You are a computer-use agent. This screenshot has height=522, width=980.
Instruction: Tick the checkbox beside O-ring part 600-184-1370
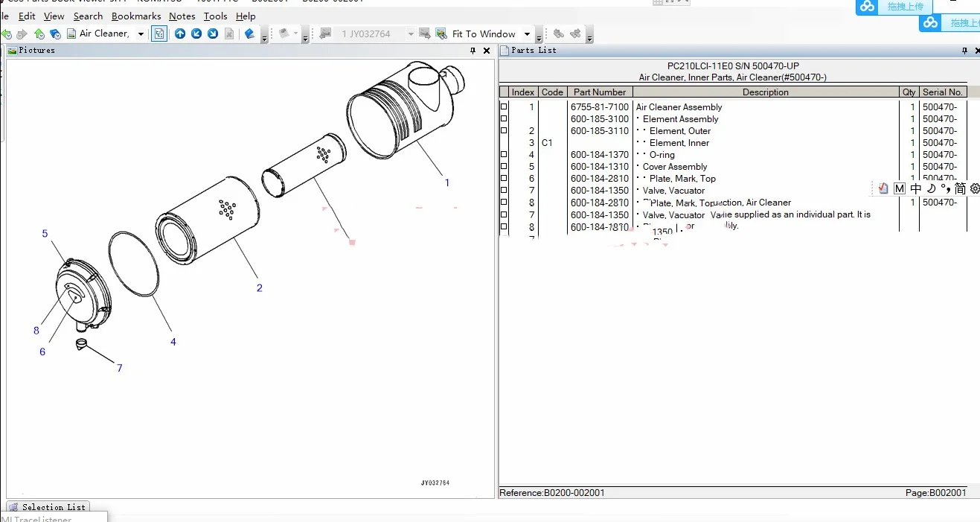[x=504, y=155]
